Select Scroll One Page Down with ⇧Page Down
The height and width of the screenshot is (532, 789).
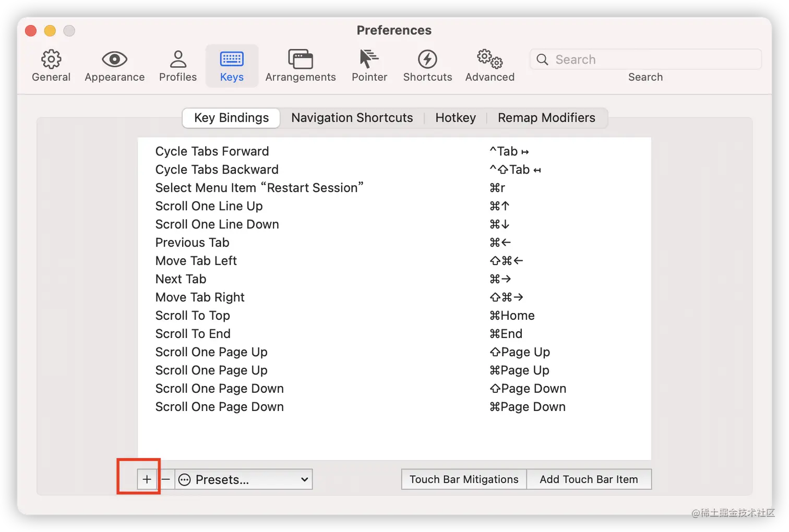[394, 389]
